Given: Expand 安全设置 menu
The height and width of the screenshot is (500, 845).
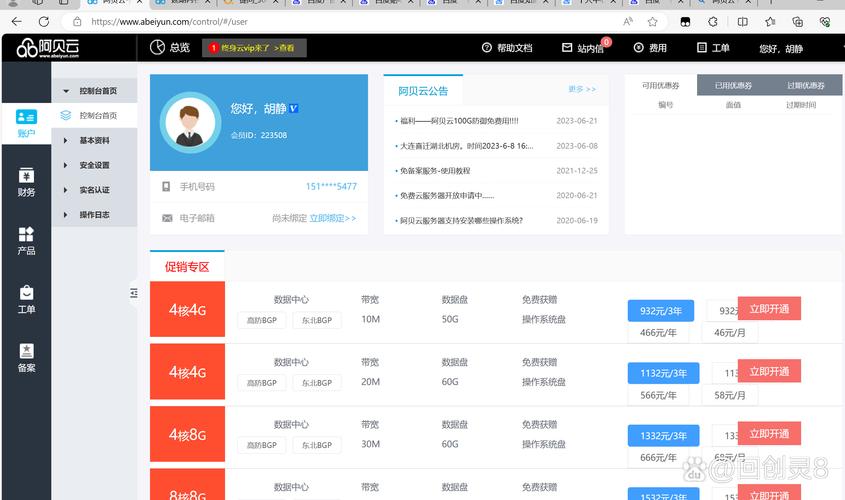Looking at the screenshot, I should 94,165.
